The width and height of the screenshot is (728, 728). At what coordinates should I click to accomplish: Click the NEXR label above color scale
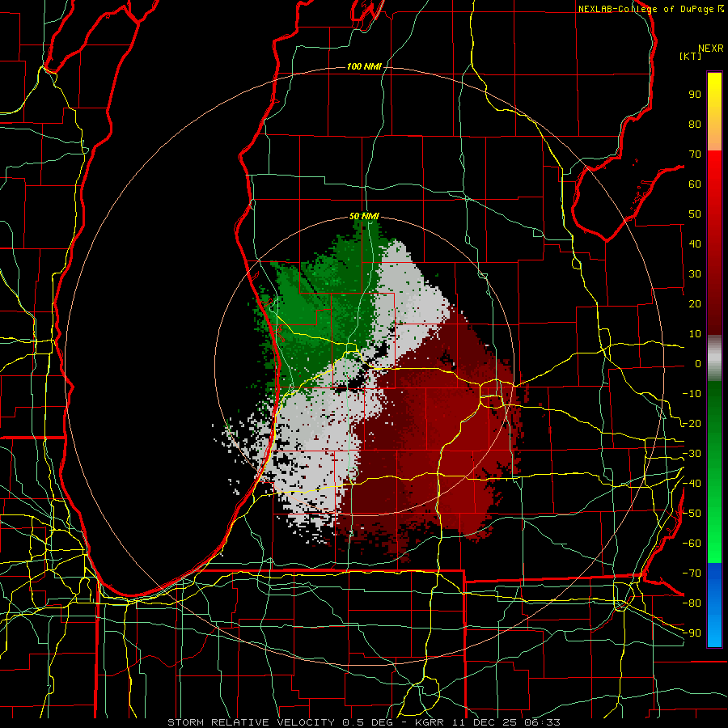tap(711, 49)
